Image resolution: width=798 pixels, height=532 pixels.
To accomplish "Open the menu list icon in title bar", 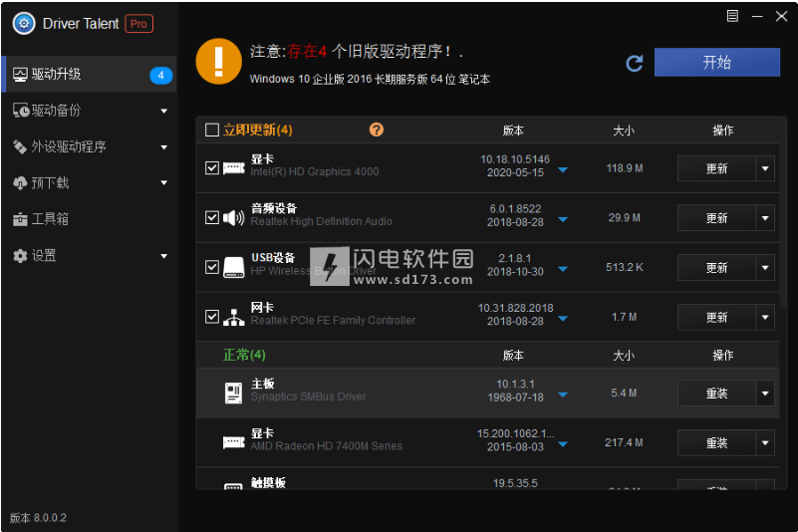I will coord(732,16).
